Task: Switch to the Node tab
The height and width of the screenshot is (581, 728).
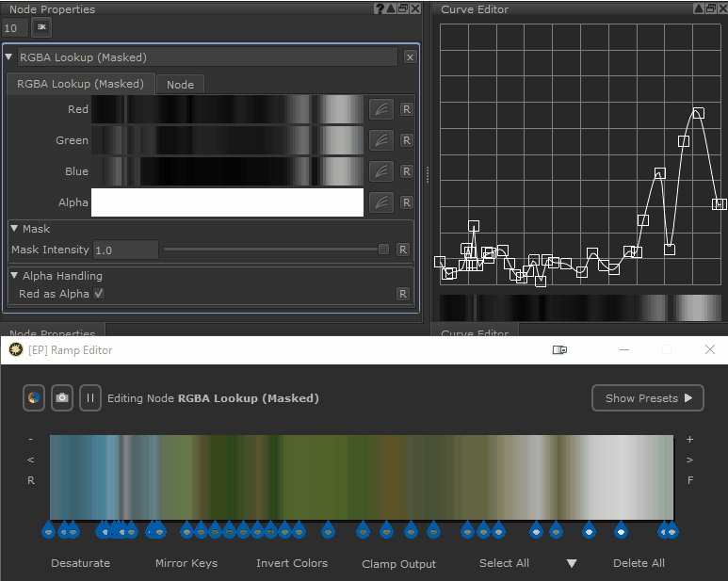Action: [x=180, y=85]
